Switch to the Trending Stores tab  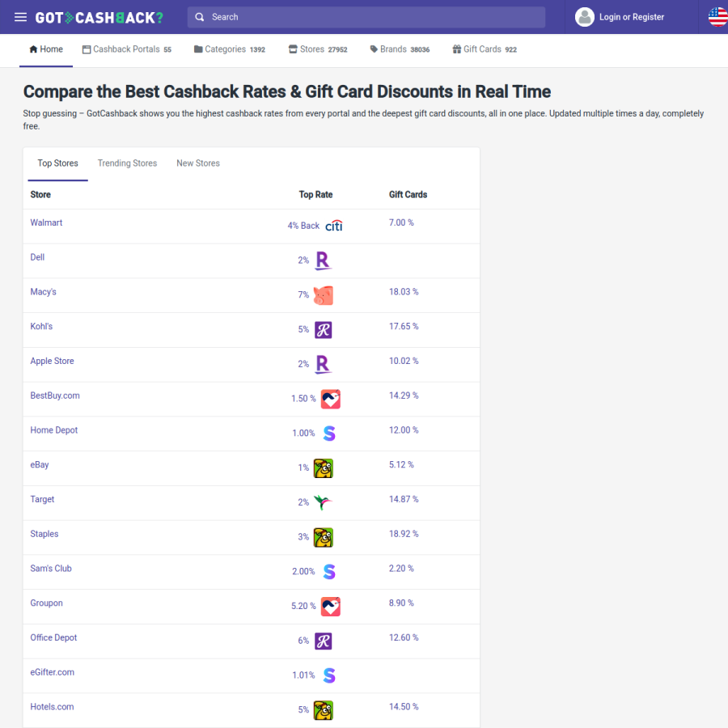coord(127,163)
